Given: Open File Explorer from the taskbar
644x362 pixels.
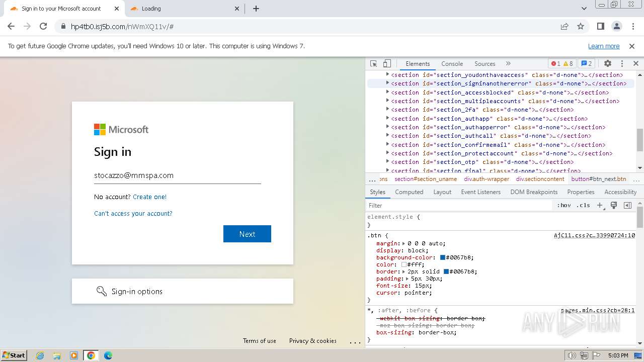Looking at the screenshot, I should click(x=57, y=355).
